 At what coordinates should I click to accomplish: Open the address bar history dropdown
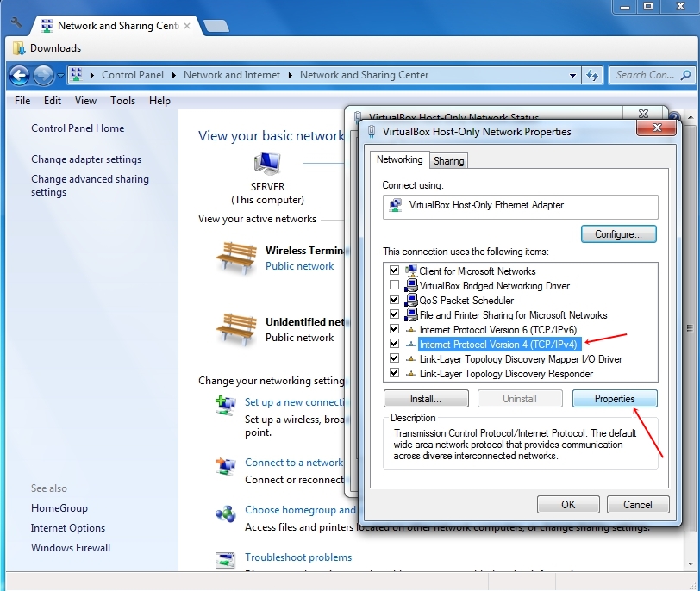[572, 75]
